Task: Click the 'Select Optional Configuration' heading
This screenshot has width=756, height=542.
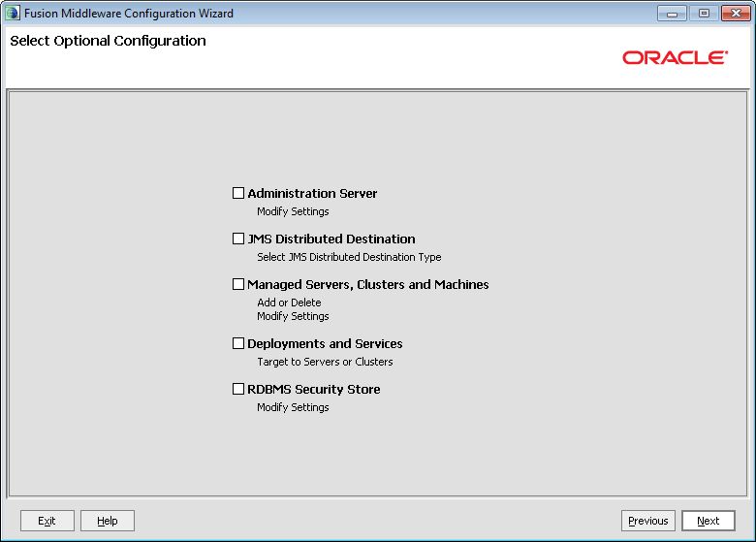Action: (108, 41)
